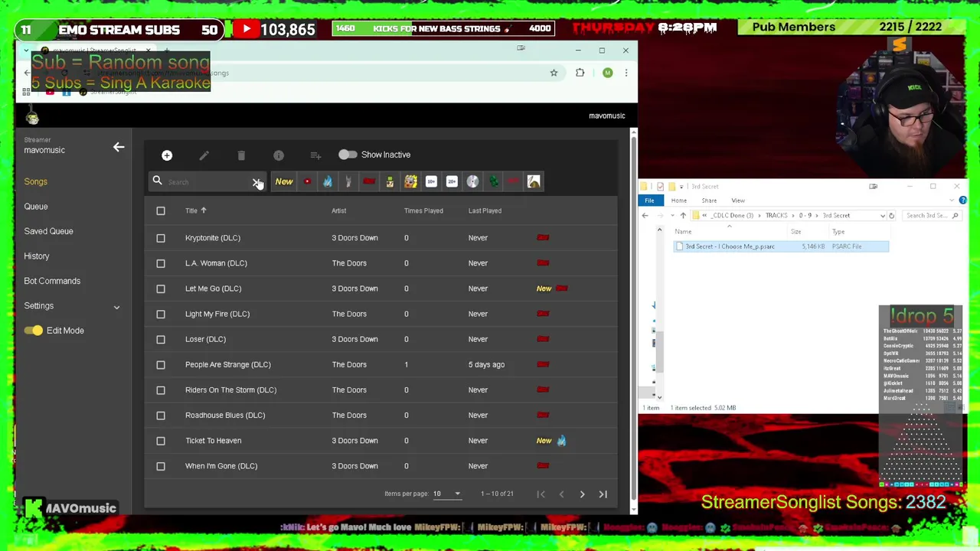The width and height of the screenshot is (980, 551).
Task: Bookmark page with the Chrome star icon
Action: (554, 73)
